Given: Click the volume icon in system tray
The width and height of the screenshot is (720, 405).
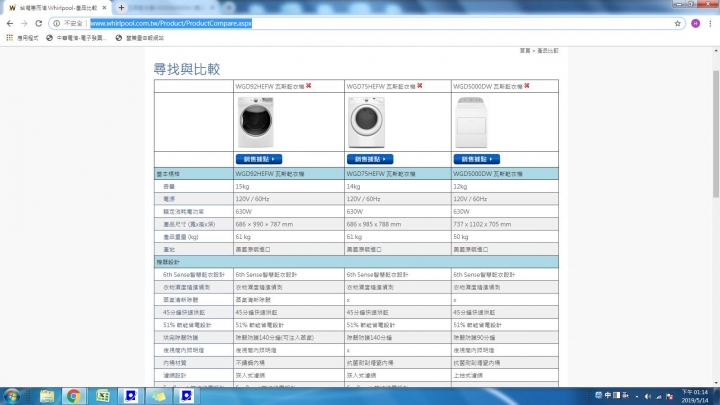Looking at the screenshot, I should [648, 396].
